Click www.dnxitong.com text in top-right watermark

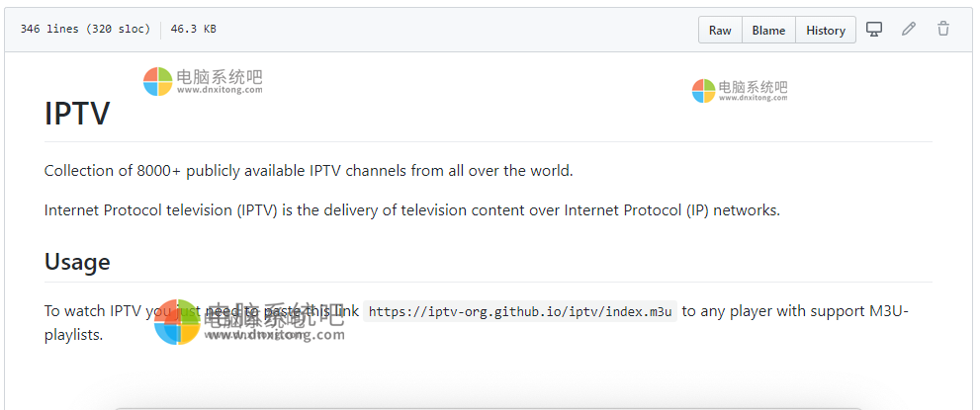click(x=754, y=98)
